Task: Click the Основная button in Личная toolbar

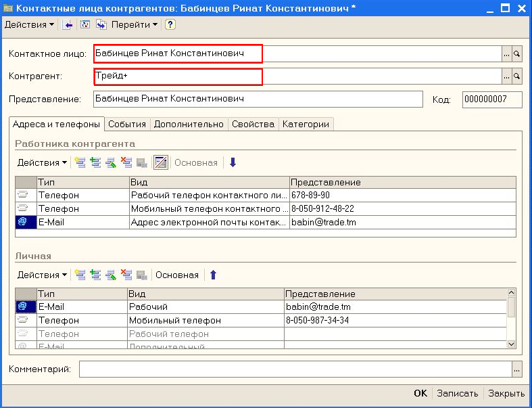Action: (177, 275)
